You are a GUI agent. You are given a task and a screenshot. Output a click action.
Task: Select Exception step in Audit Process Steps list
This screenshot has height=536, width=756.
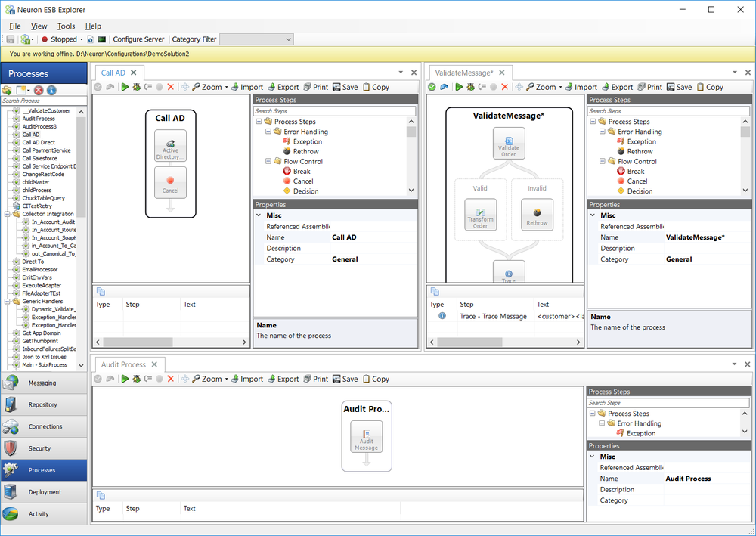(x=641, y=433)
